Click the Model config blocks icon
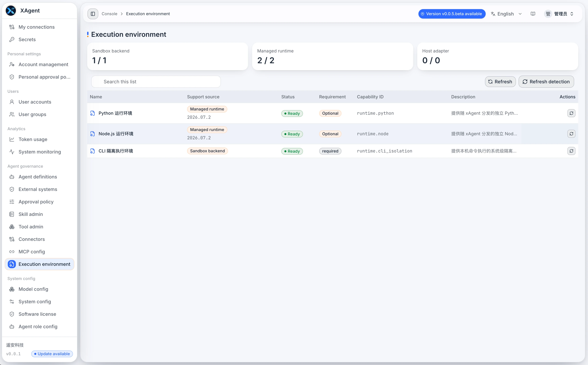588x365 pixels. point(12,289)
